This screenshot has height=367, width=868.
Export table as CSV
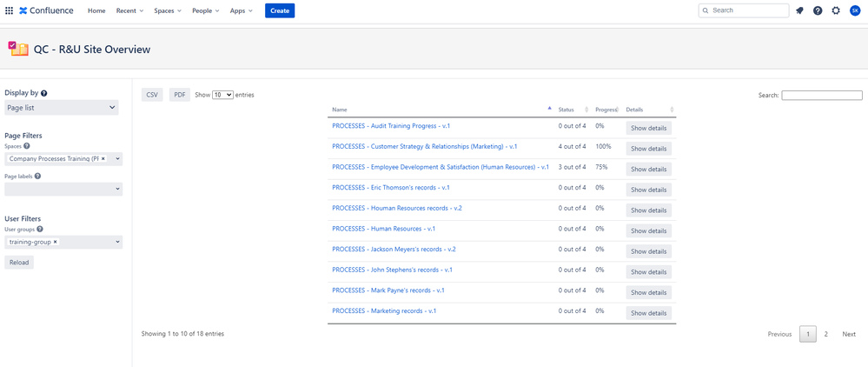click(152, 95)
